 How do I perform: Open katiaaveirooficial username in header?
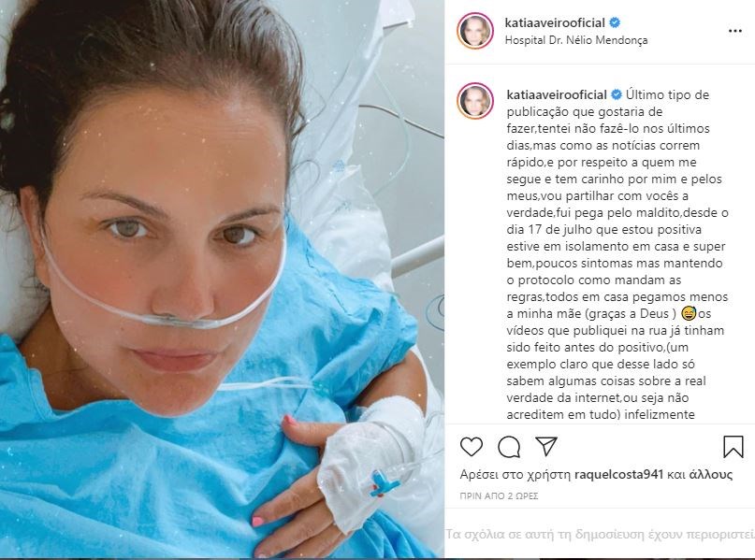pyautogui.click(x=555, y=22)
